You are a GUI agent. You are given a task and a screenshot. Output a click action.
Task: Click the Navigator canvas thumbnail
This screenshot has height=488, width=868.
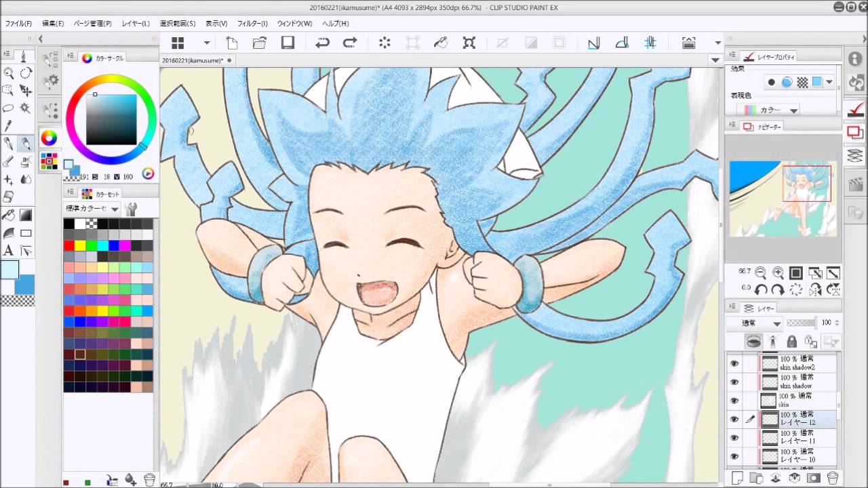(x=783, y=200)
